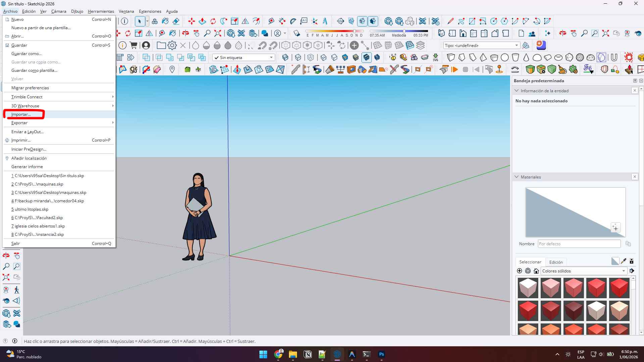Switch to Wireframe face style

324,57
